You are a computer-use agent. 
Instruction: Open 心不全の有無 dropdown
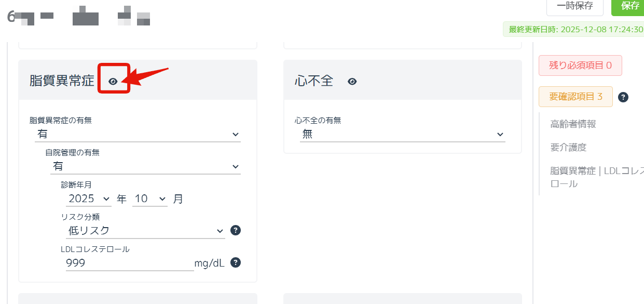[402, 134]
